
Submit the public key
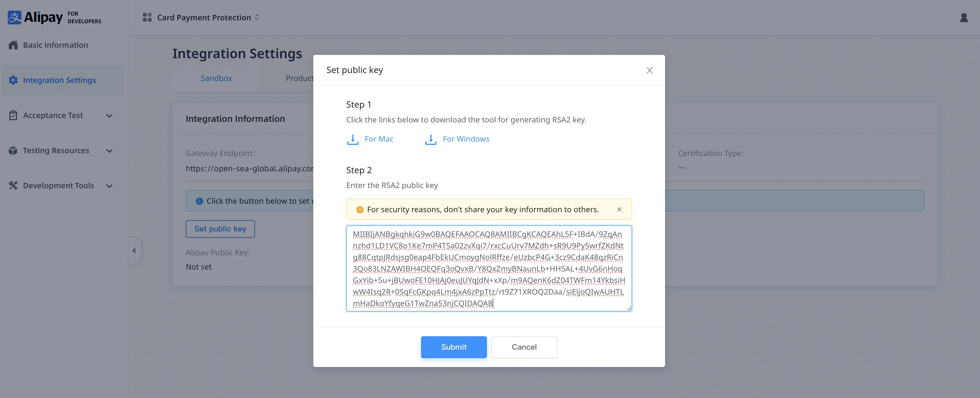coord(453,347)
